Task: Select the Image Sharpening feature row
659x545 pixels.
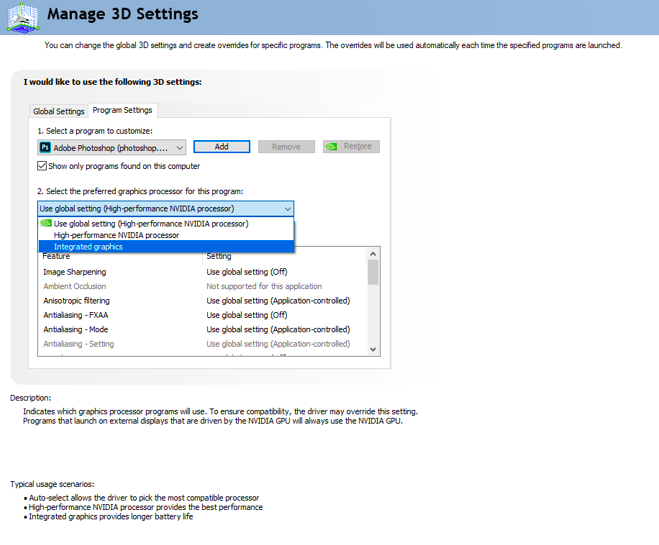Action: (x=202, y=272)
